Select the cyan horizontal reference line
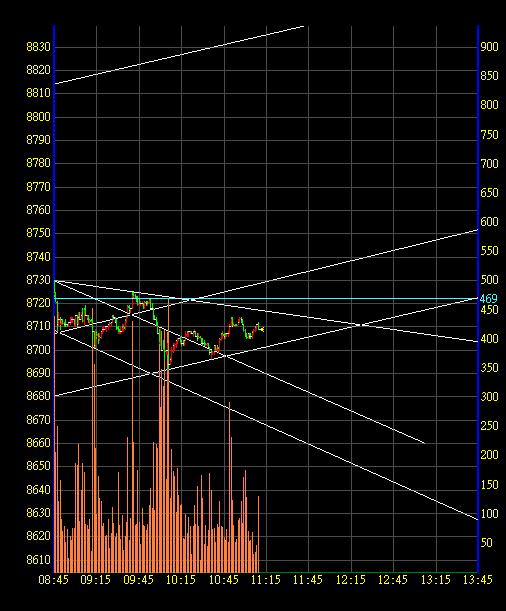The height and width of the screenshot is (611, 506). pyautogui.click(x=266, y=299)
